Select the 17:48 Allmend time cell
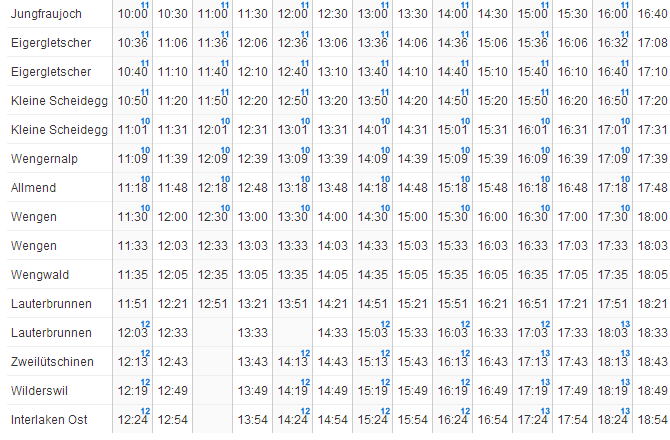 coord(652,188)
